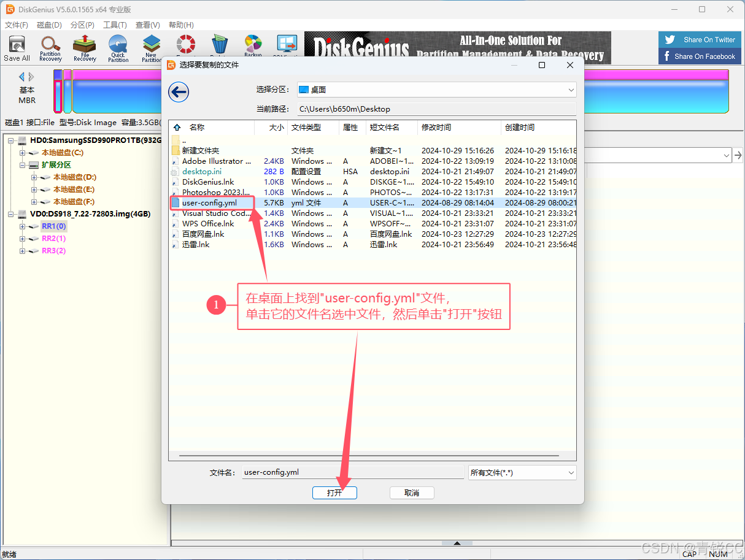Click the HD0 SamsungSSD990PRO disk icon
The image size is (745, 560).
[x=23, y=140]
